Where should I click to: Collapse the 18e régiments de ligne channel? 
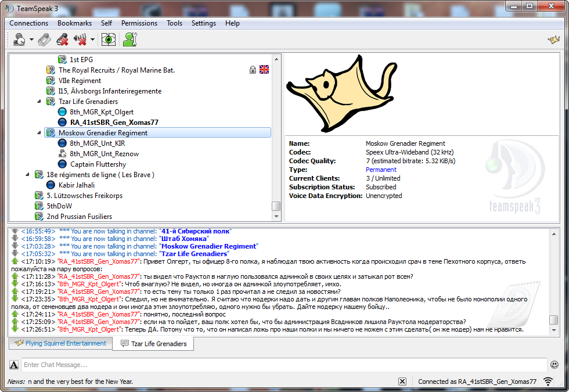click(x=28, y=175)
